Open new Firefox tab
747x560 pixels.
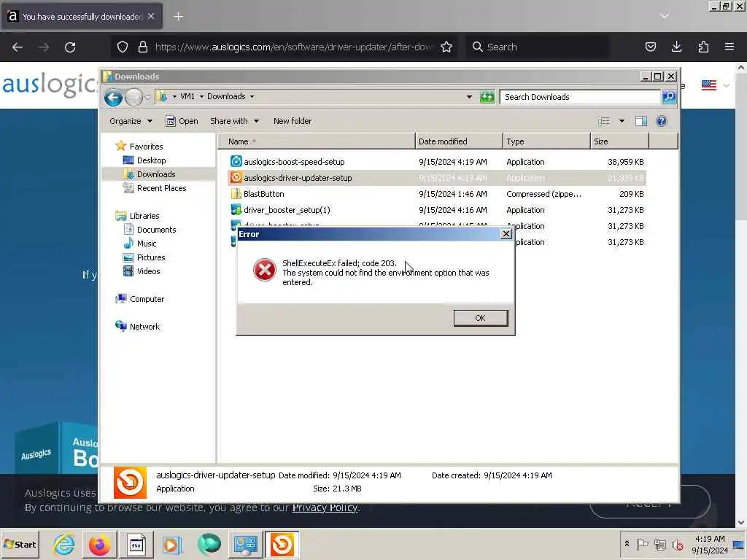click(178, 17)
